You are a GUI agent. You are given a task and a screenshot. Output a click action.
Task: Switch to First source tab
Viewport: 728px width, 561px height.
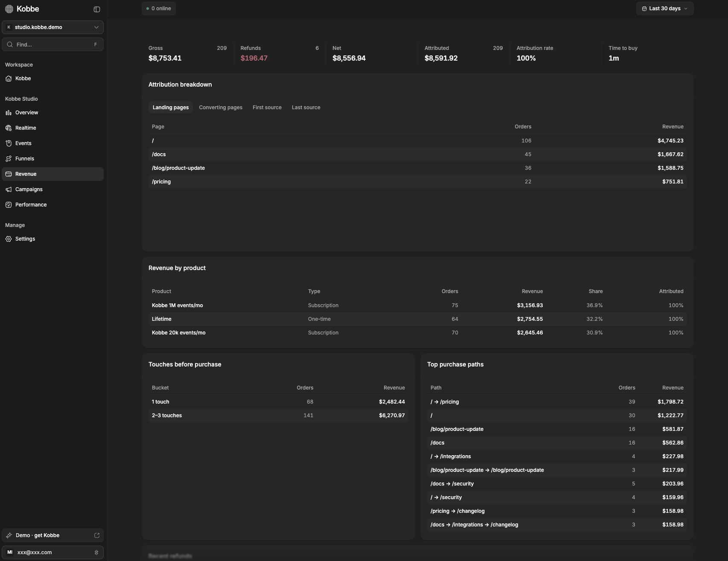click(x=267, y=108)
